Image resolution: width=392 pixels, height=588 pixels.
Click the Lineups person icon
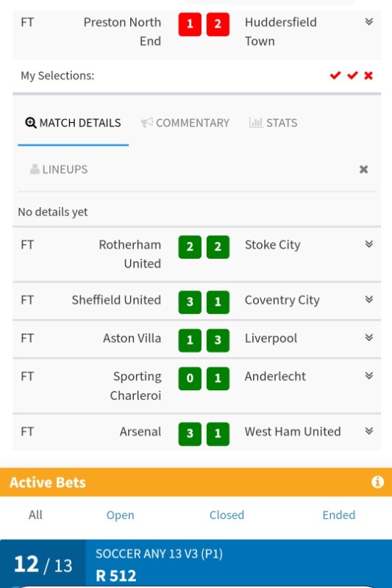35,169
